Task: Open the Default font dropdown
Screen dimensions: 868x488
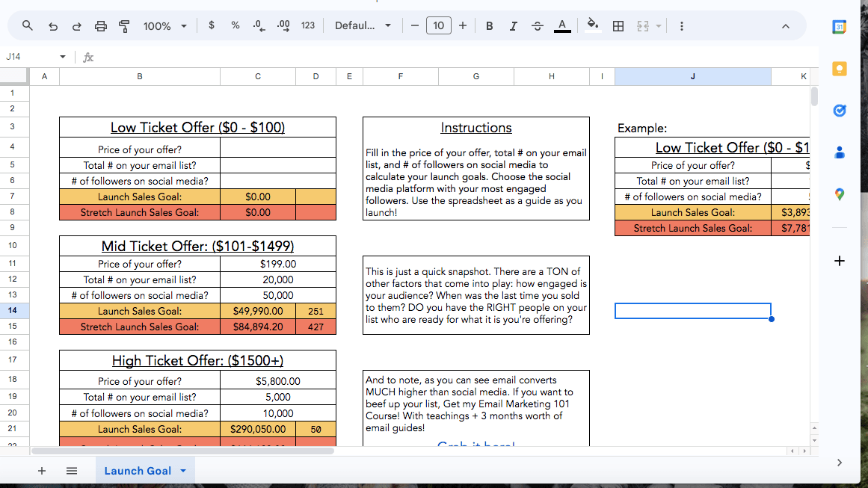Action: [x=363, y=25]
